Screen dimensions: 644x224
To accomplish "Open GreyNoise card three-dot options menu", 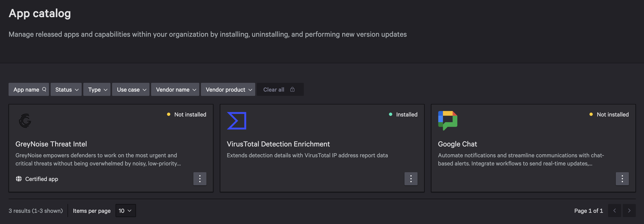I will [x=199, y=179].
